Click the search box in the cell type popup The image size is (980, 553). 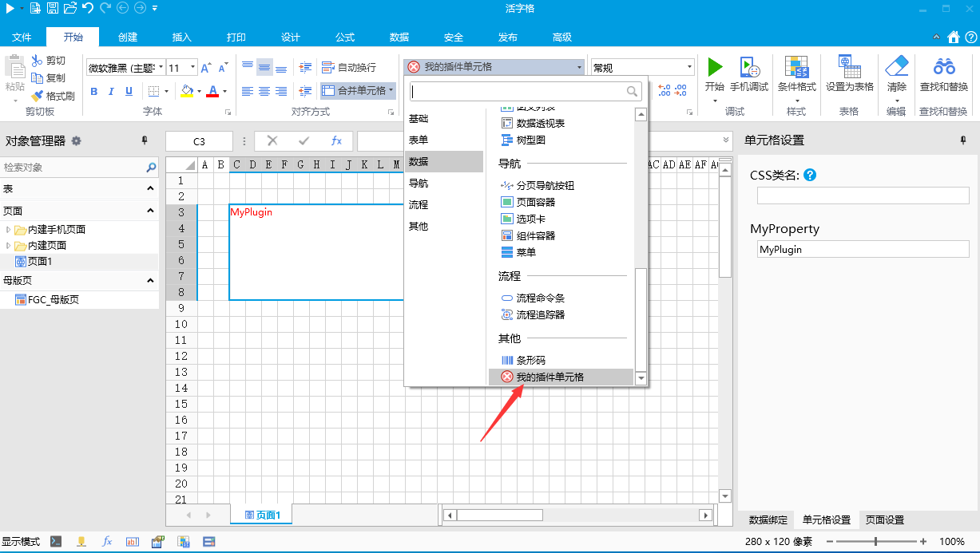[x=526, y=91]
